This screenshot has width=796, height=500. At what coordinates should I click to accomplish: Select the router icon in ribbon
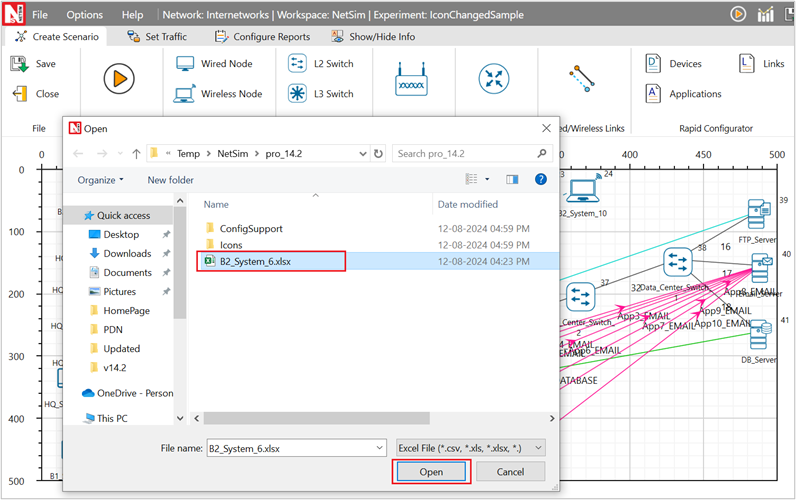493,79
